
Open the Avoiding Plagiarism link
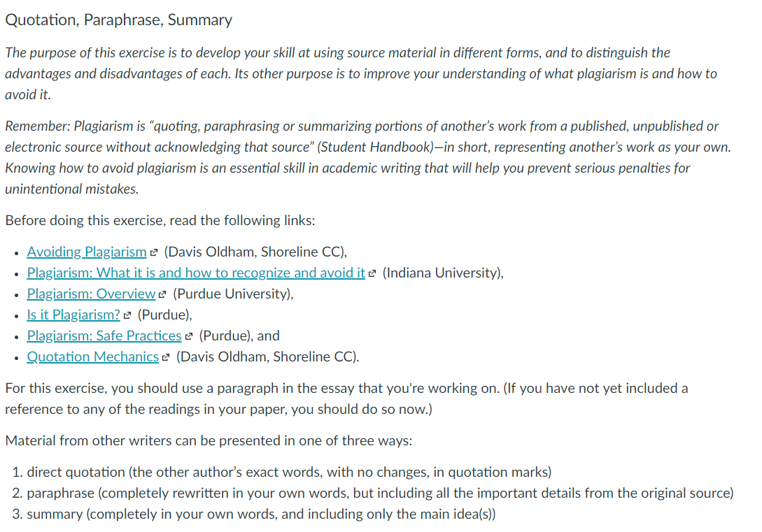click(x=87, y=252)
